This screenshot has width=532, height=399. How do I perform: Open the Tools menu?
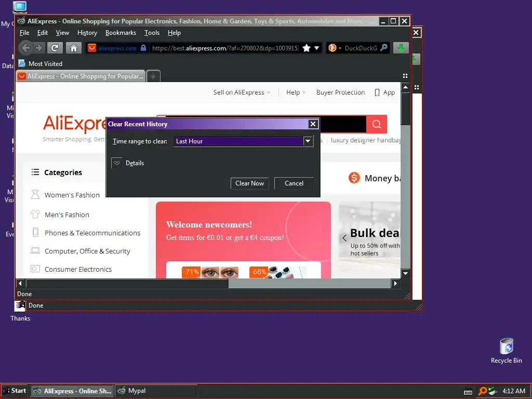click(152, 33)
